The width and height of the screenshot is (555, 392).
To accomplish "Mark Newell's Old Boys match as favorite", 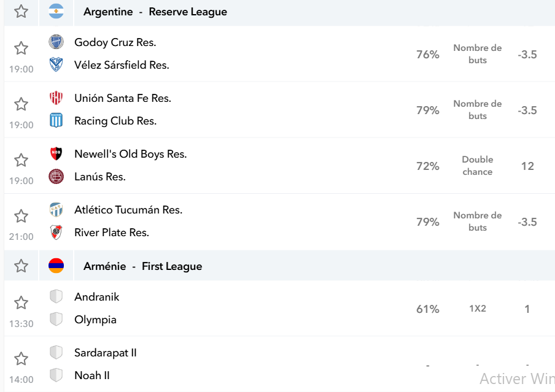I will pyautogui.click(x=21, y=160).
